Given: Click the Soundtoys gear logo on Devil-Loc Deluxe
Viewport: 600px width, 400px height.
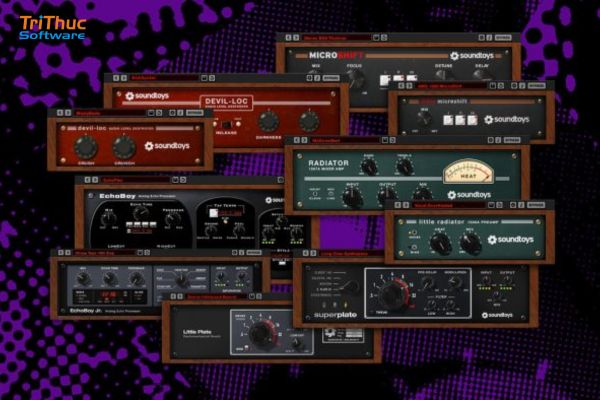Looking at the screenshot, I should click(130, 96).
